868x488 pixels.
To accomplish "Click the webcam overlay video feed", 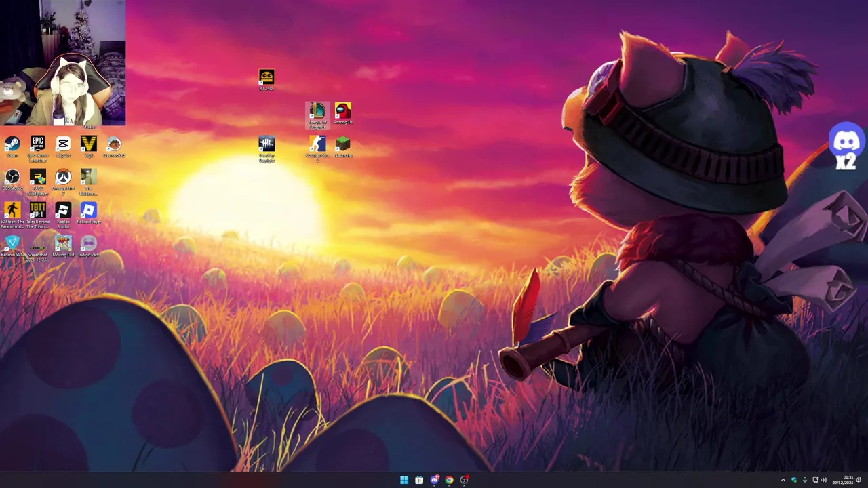I will pyautogui.click(x=63, y=63).
